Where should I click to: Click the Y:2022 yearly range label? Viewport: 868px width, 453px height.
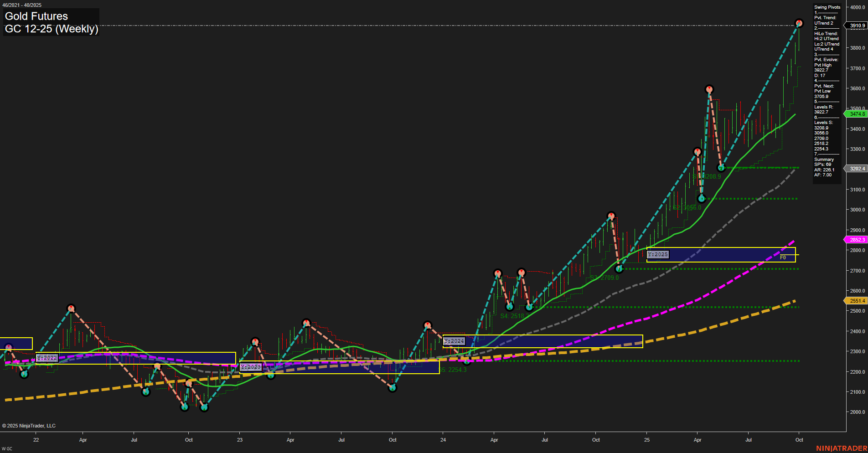pos(46,358)
